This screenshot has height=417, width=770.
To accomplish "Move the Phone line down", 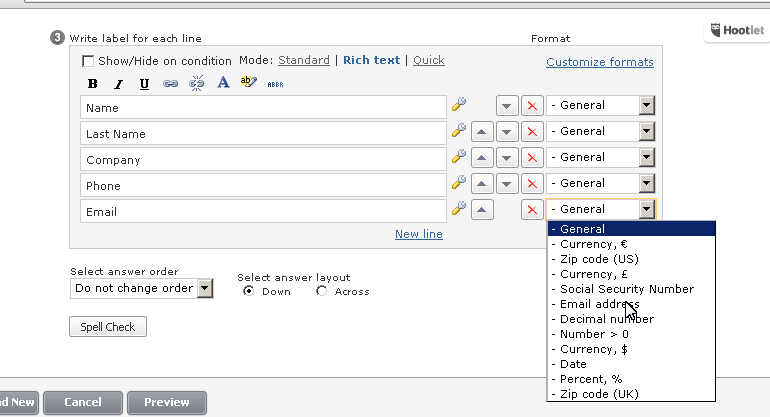I will 507,184.
